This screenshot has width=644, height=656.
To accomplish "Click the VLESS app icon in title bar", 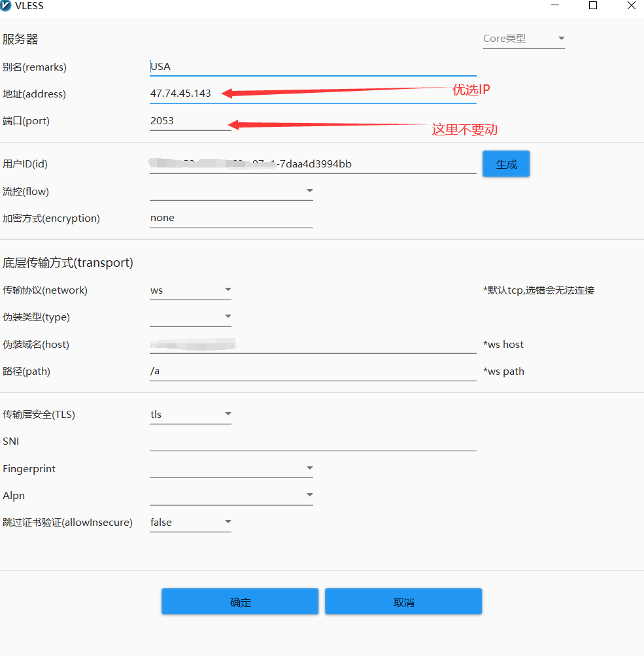I will [x=7, y=6].
